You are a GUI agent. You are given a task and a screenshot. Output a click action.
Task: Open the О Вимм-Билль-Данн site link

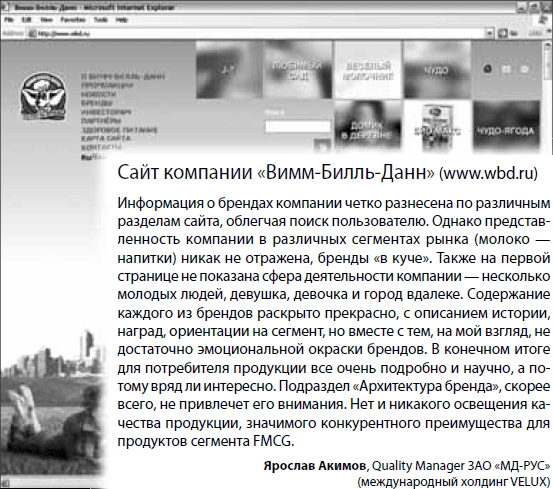pyautogui.click(x=123, y=76)
